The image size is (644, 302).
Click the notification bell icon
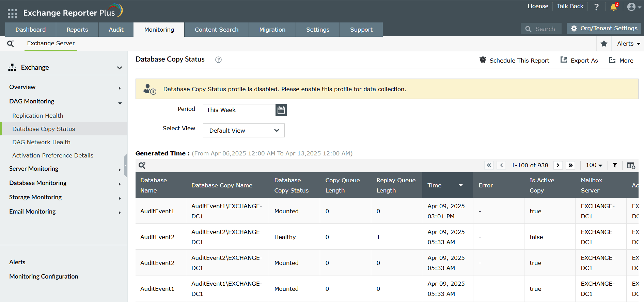614,7
